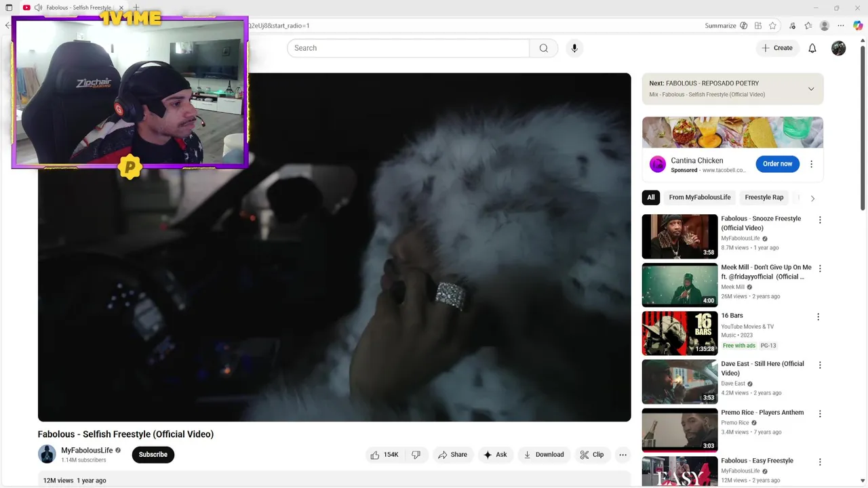868x488 pixels.
Task: Click the search magnifier button
Action: (x=544, y=48)
